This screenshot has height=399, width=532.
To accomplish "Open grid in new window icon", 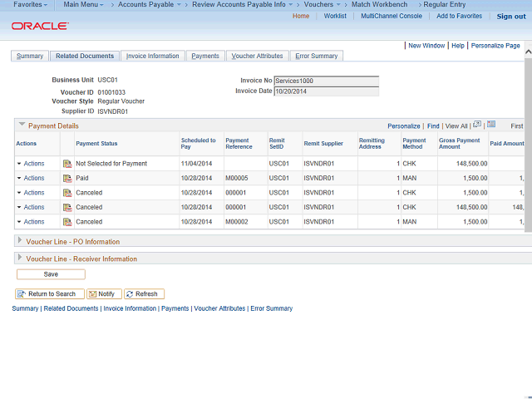I will click(x=477, y=125).
